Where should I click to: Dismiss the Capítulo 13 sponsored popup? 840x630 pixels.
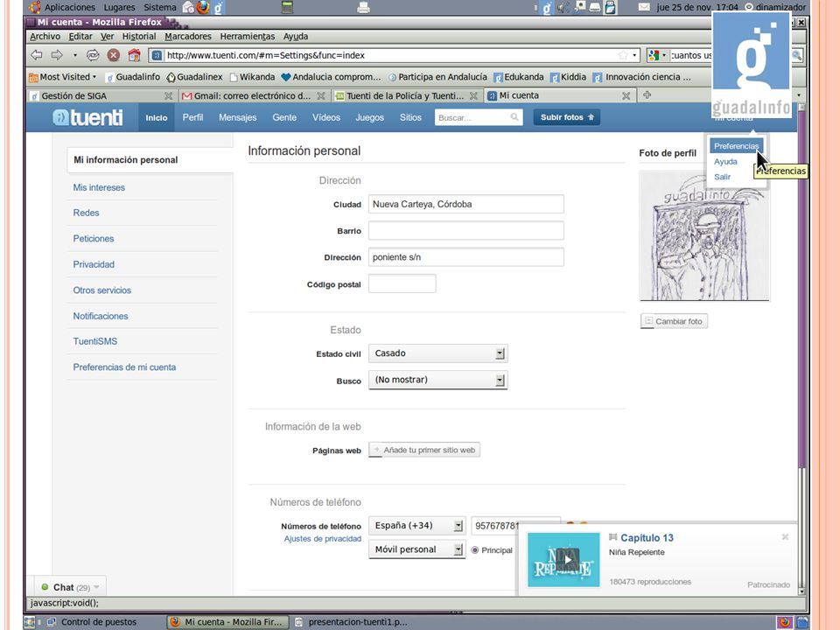point(785,536)
